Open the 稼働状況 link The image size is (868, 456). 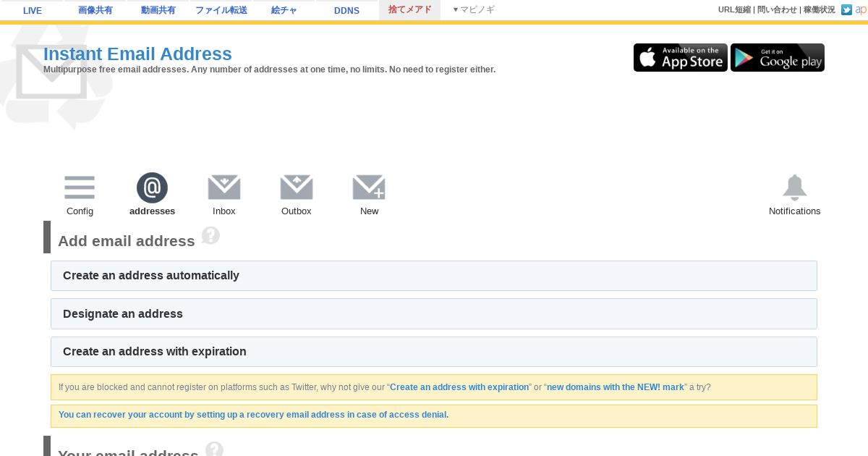pos(820,9)
